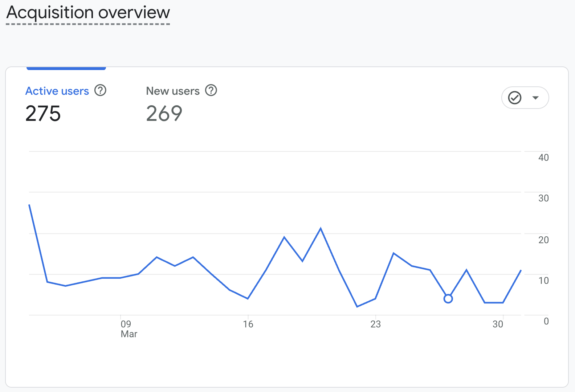Click the tallest peak between 16 and 23
This screenshot has height=392, width=575.
pos(321,228)
